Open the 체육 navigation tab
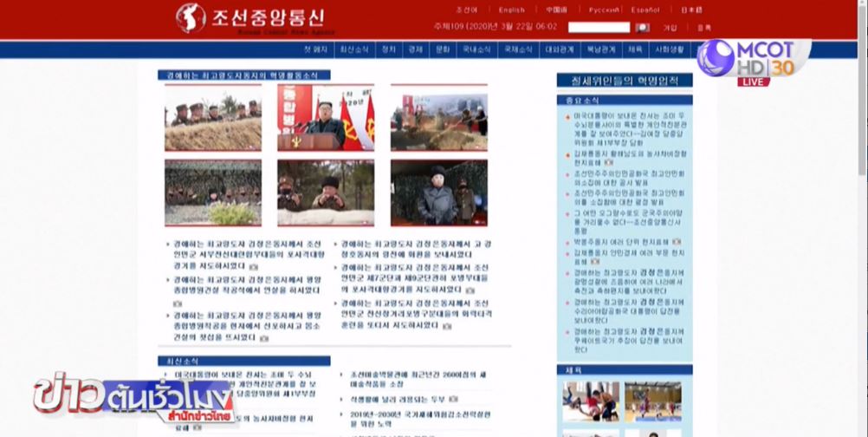The image size is (868, 437). pyautogui.click(x=635, y=50)
